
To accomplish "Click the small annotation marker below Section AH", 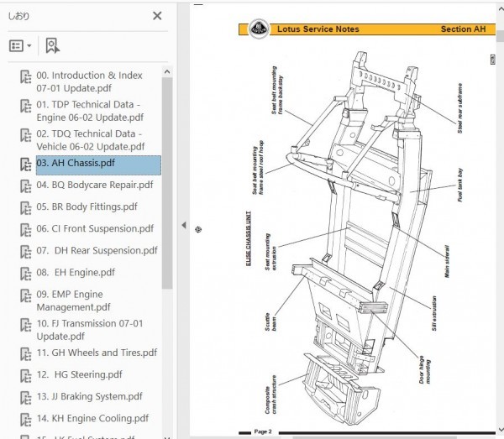I will point(493,60).
